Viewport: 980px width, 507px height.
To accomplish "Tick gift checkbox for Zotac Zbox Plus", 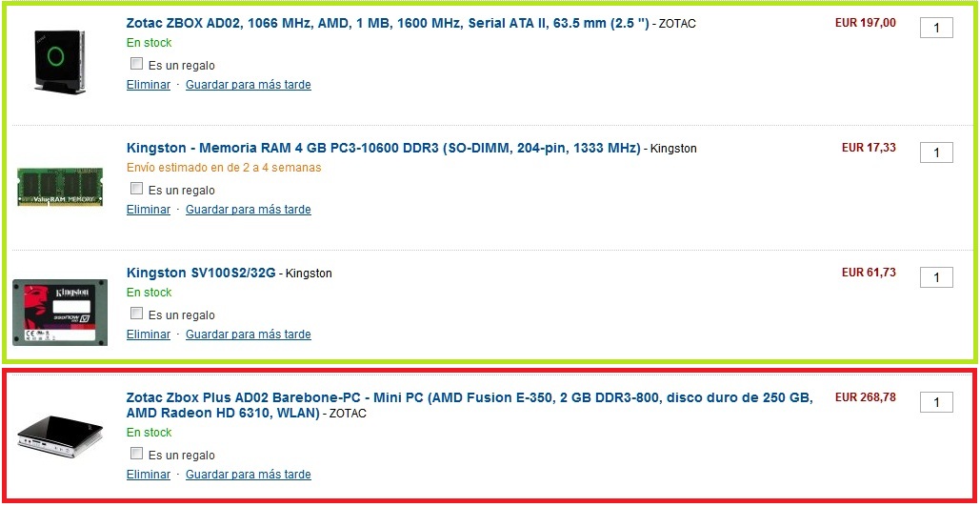I will 136,455.
